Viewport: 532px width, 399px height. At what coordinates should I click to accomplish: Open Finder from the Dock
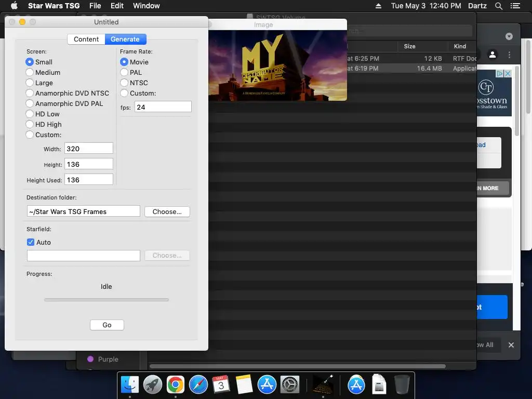tap(129, 385)
